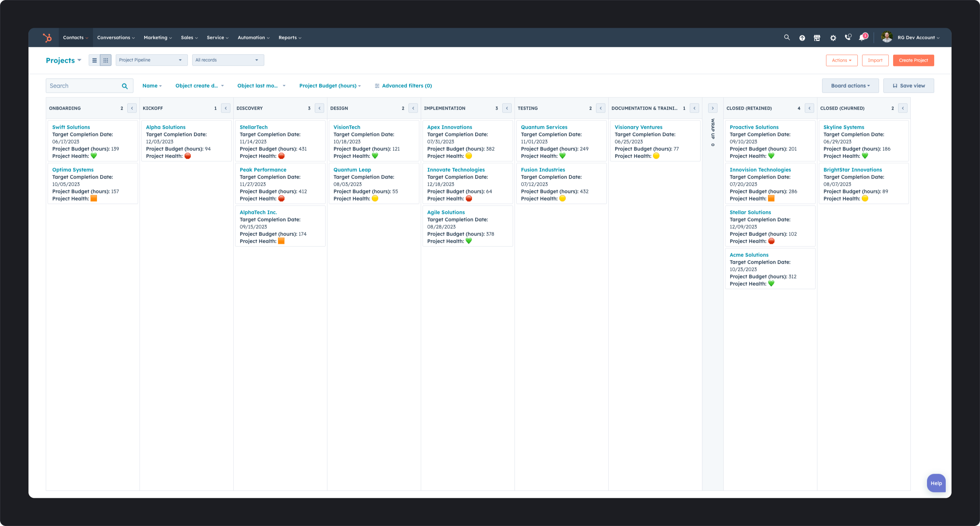Viewport: 980px width, 526px height.
Task: Open the HubSpot Marketplace icon
Action: coord(817,37)
